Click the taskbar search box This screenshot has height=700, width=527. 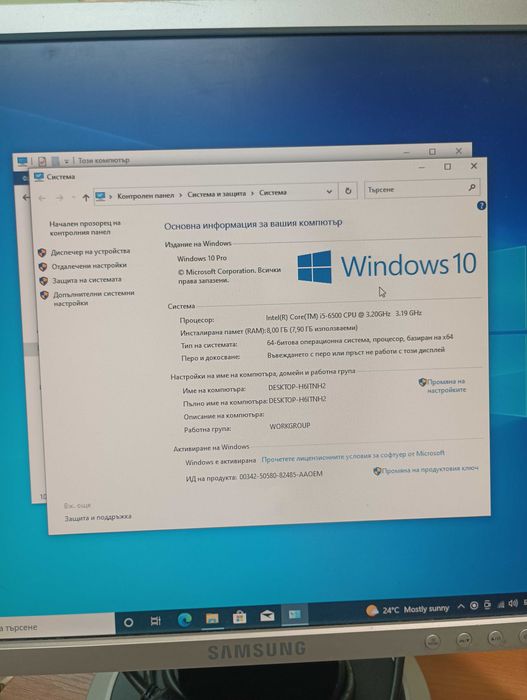[57, 625]
